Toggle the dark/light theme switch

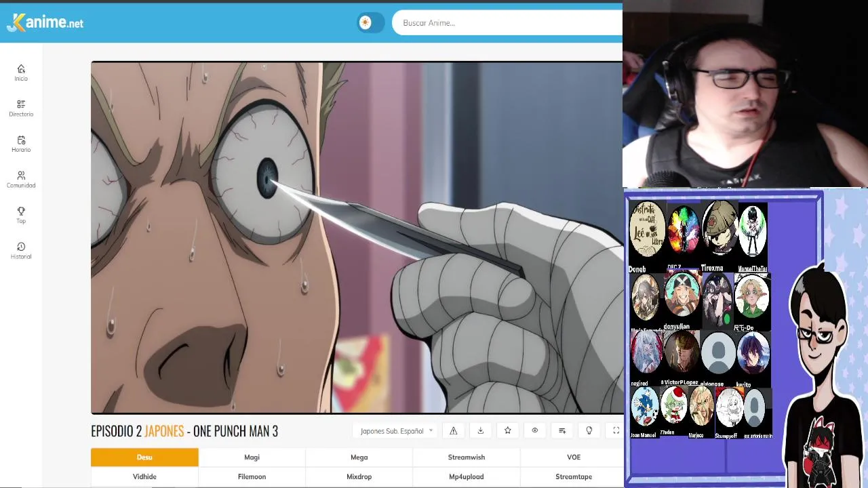371,22
